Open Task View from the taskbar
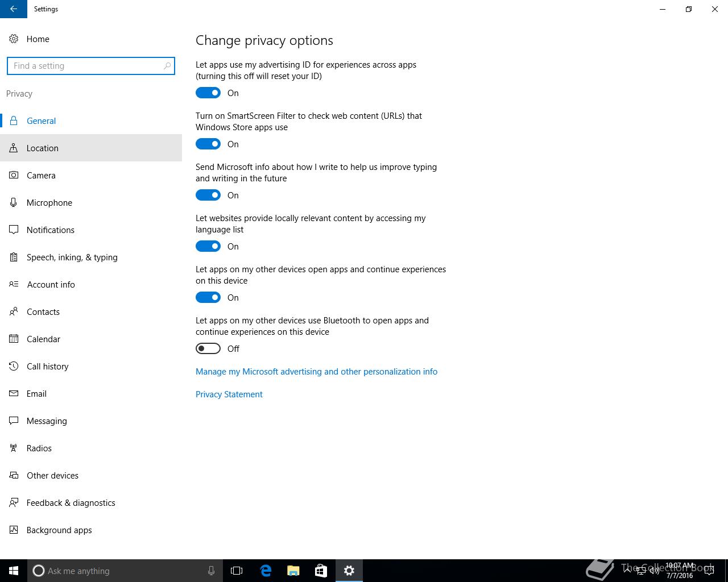 (x=237, y=571)
